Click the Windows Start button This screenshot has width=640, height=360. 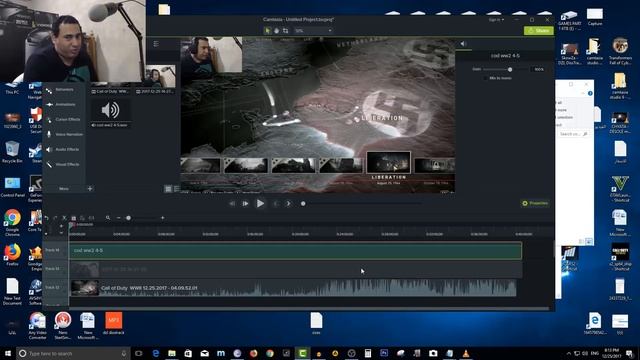8,353
